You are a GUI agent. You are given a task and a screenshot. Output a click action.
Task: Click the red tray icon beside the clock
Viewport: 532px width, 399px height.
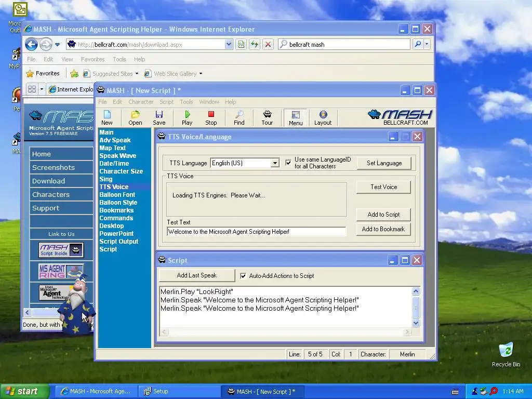(494, 391)
